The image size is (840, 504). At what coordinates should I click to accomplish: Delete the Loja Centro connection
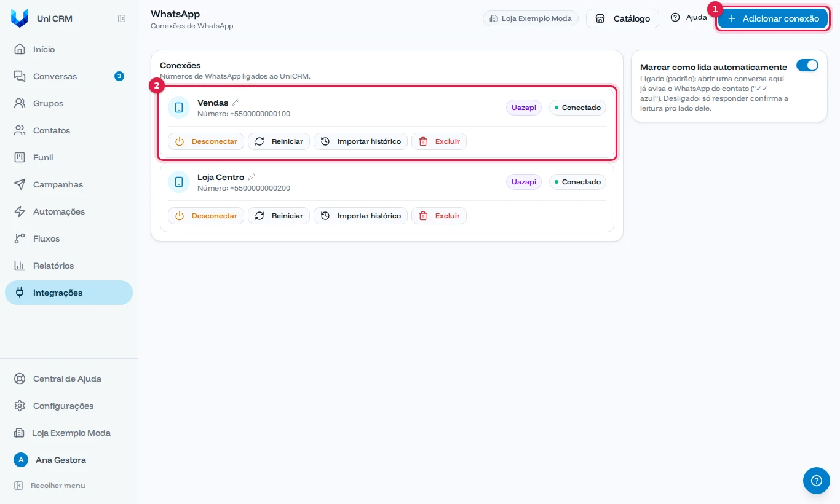coord(439,216)
